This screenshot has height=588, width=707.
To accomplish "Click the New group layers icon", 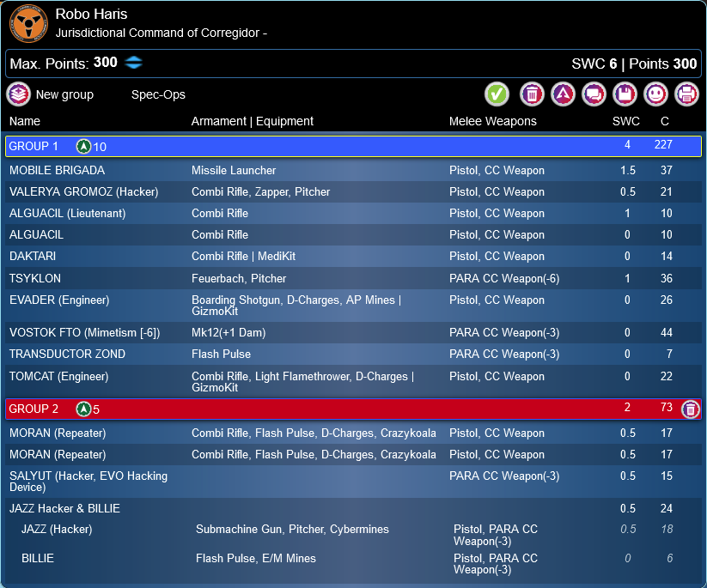I will 19,94.
